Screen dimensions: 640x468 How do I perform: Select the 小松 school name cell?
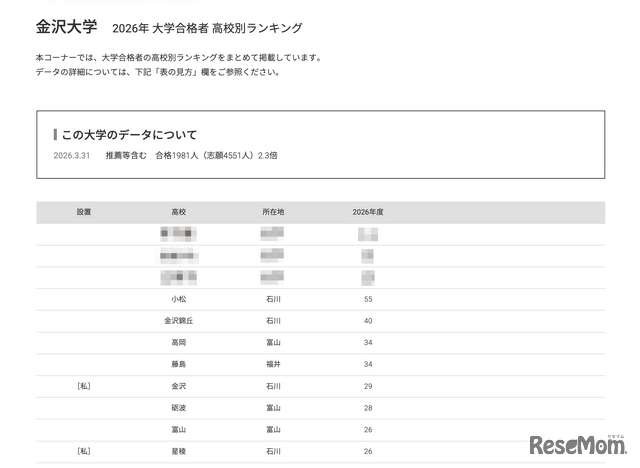(179, 299)
